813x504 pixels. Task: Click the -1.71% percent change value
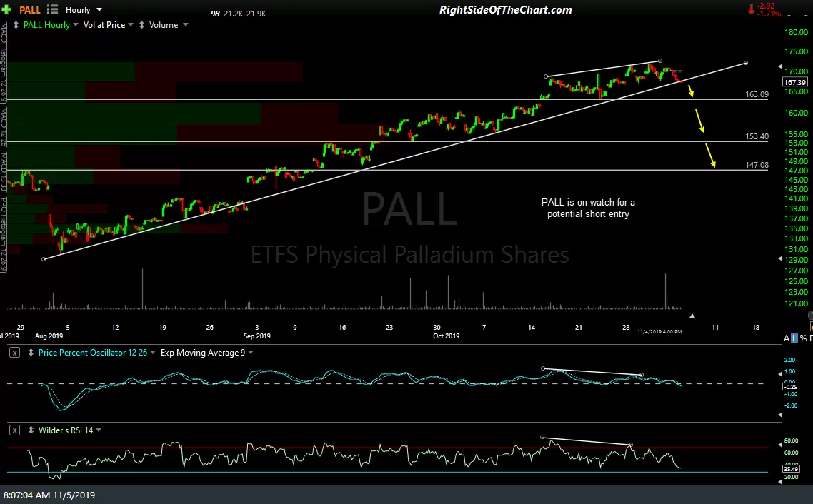[769, 14]
